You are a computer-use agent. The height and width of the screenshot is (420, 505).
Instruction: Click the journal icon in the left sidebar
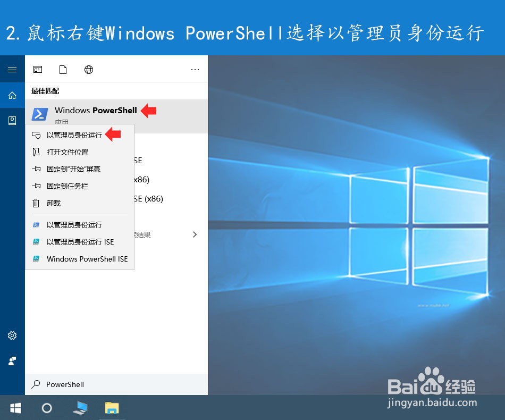12,120
